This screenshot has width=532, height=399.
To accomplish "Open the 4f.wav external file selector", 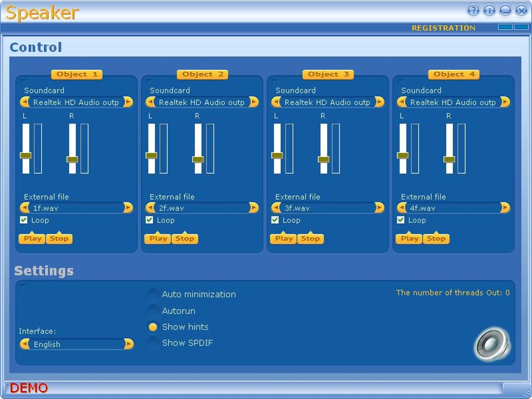I will 453,208.
